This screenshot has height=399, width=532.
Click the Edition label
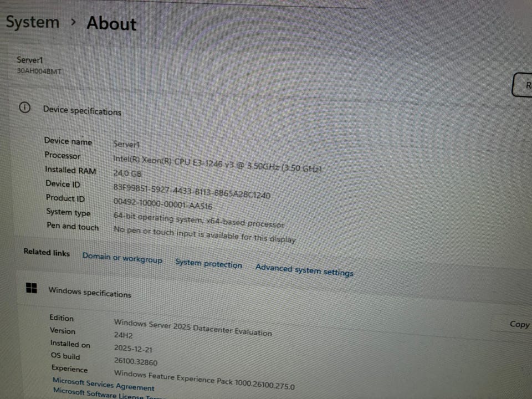click(62, 318)
